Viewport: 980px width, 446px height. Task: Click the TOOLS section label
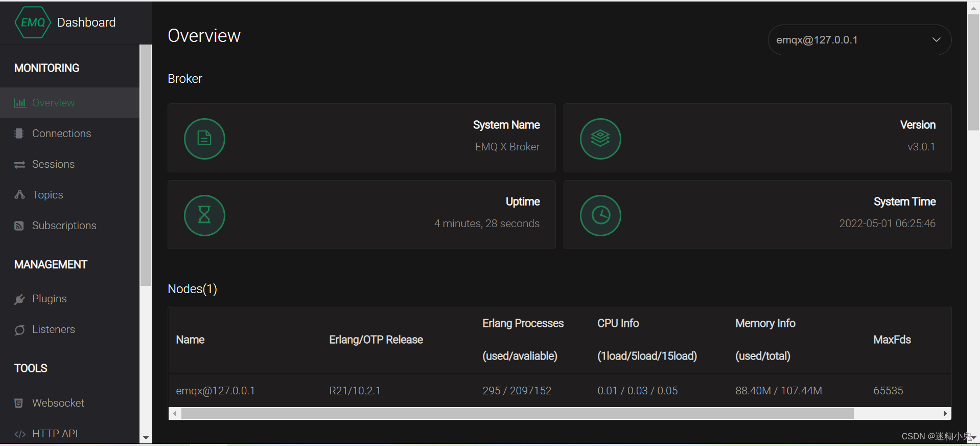31,368
